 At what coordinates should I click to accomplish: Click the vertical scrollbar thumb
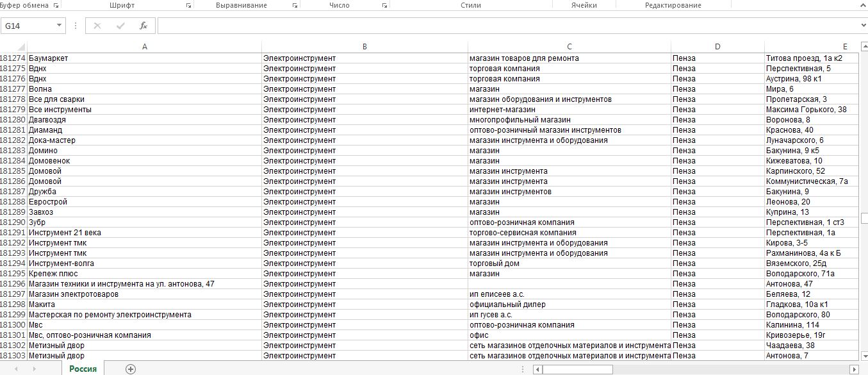click(x=864, y=218)
